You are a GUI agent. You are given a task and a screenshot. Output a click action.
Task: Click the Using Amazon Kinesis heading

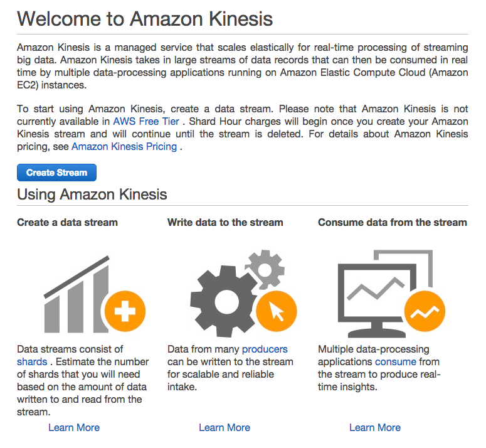[x=92, y=195]
